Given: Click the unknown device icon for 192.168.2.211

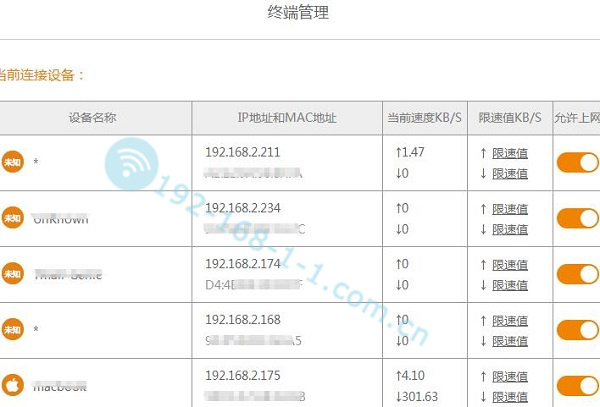Looking at the screenshot, I should click(x=12, y=162).
